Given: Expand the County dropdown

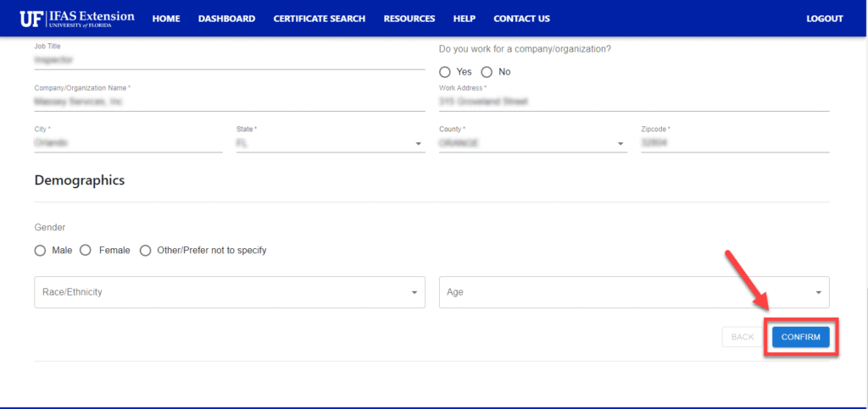Looking at the screenshot, I should click(x=532, y=144).
